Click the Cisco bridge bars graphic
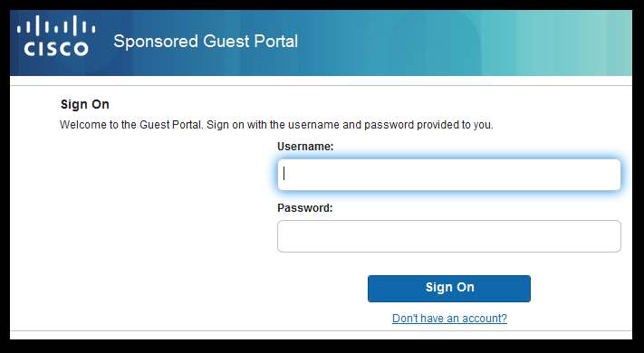644x353 pixels. [x=56, y=25]
